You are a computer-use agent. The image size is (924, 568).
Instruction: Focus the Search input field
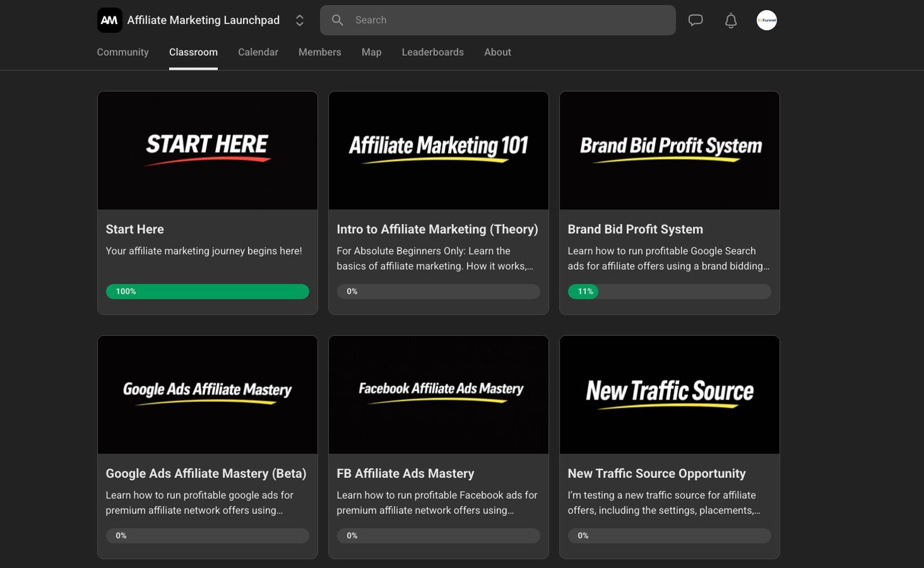pos(497,20)
